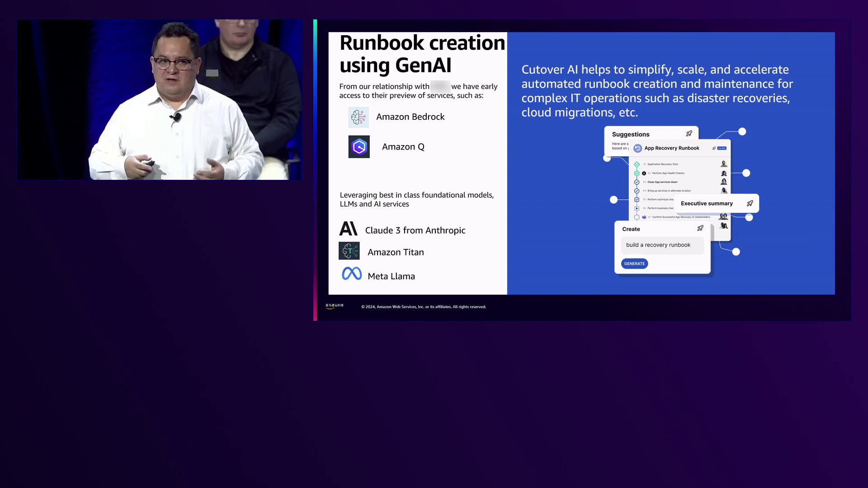868x488 pixels.
Task: Click the GENERATE button
Action: pos(634,264)
